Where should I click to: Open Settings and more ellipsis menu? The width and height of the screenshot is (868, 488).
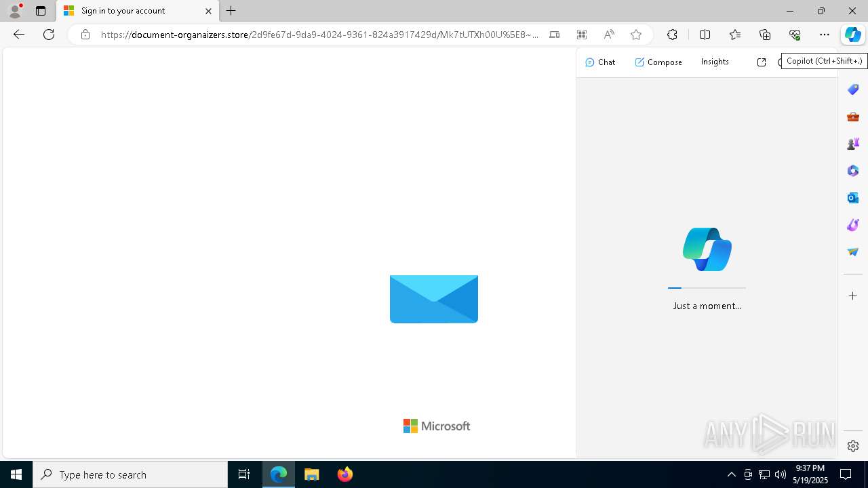(825, 35)
